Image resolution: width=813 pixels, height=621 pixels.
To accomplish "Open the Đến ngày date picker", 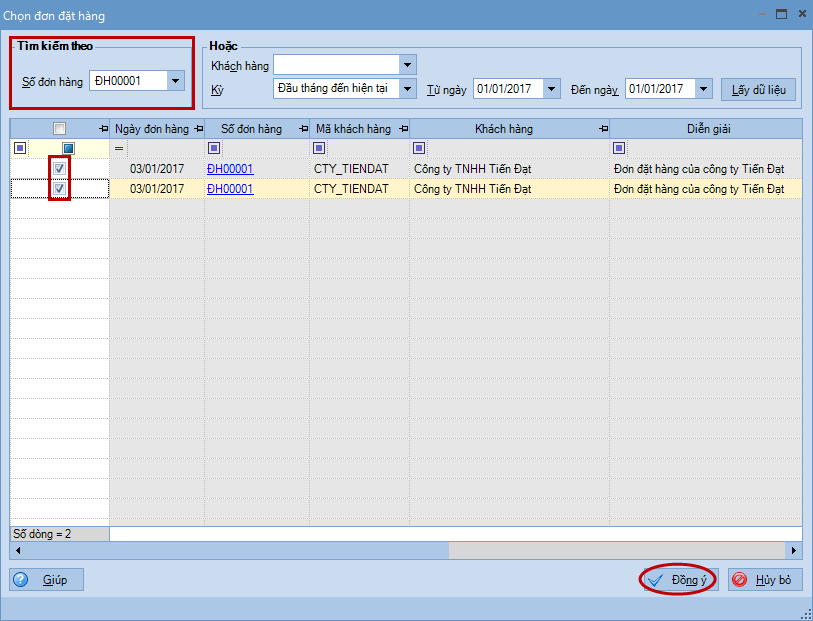I will click(704, 89).
